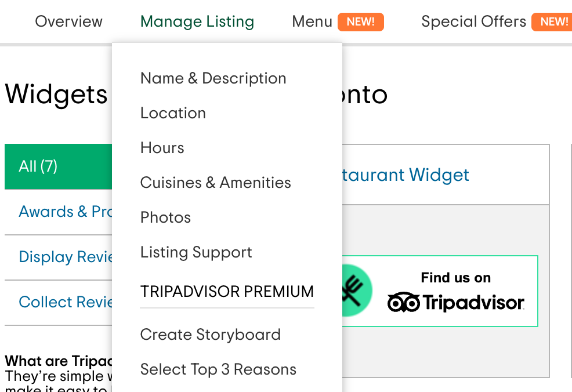Click Listing Support menu item

196,252
